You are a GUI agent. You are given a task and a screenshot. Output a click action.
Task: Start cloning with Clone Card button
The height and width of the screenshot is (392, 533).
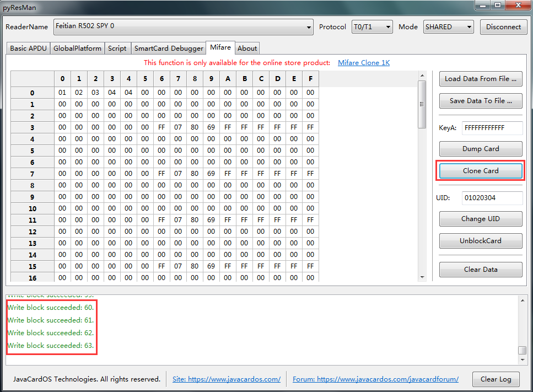[x=480, y=171]
